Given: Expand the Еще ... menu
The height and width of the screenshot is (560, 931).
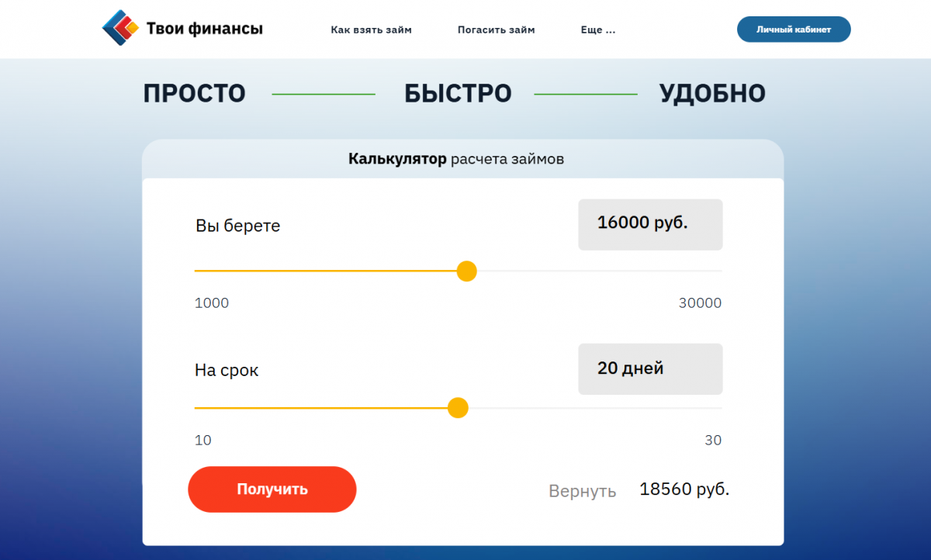Looking at the screenshot, I should (597, 30).
